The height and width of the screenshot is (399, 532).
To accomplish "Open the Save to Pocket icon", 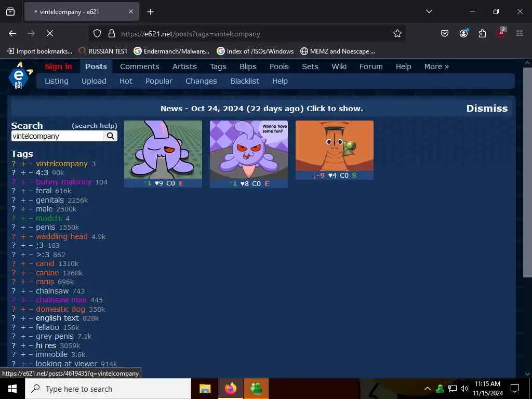I will (x=445, y=33).
